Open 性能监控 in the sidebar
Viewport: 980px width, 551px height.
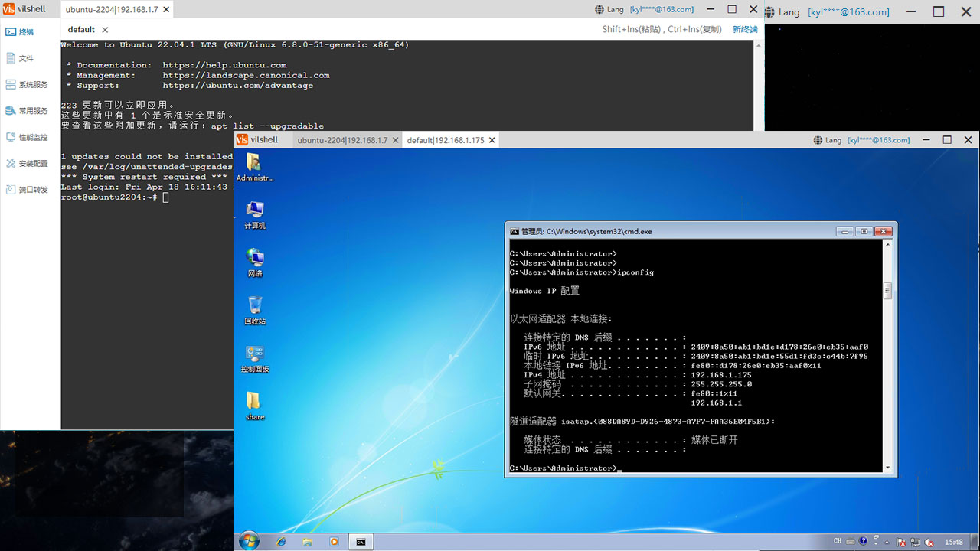[27, 137]
